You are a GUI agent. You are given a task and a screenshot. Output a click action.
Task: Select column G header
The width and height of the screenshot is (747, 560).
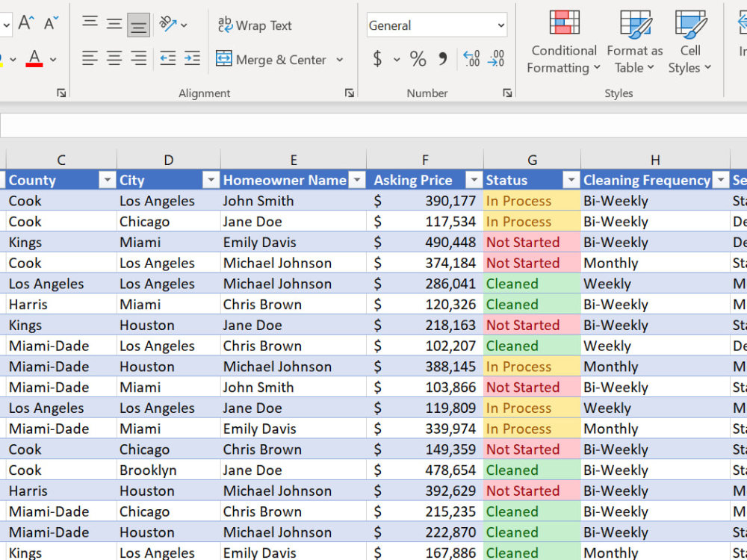pos(532,160)
